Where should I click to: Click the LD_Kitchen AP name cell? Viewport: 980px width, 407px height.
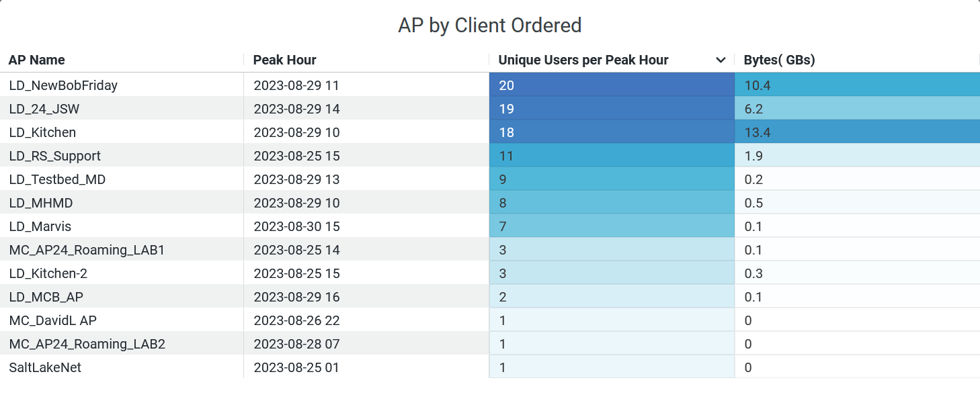[x=42, y=132]
